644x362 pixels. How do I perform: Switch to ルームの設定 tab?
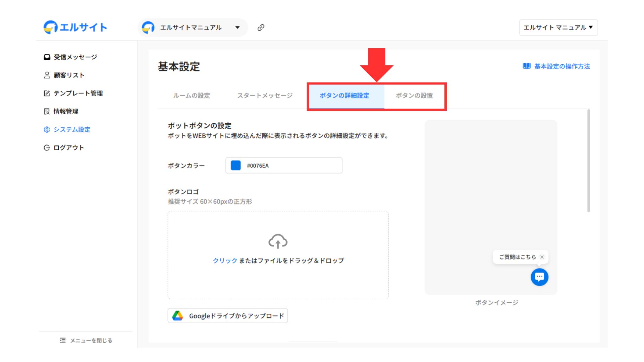(191, 96)
